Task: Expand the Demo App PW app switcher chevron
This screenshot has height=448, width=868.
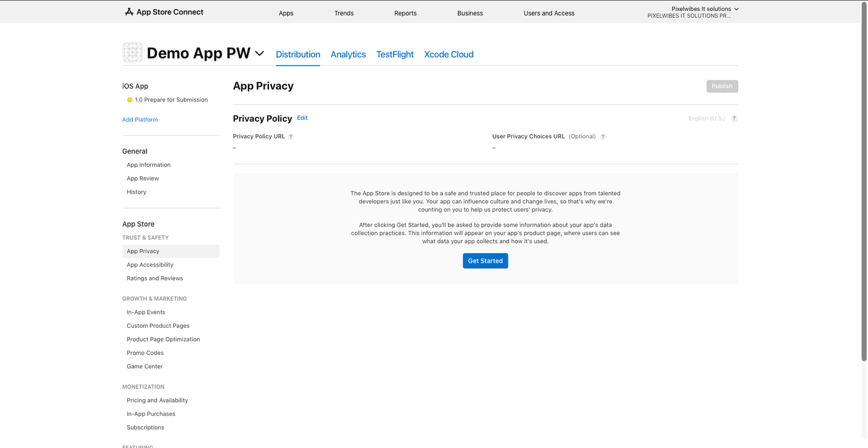Action: (x=259, y=53)
